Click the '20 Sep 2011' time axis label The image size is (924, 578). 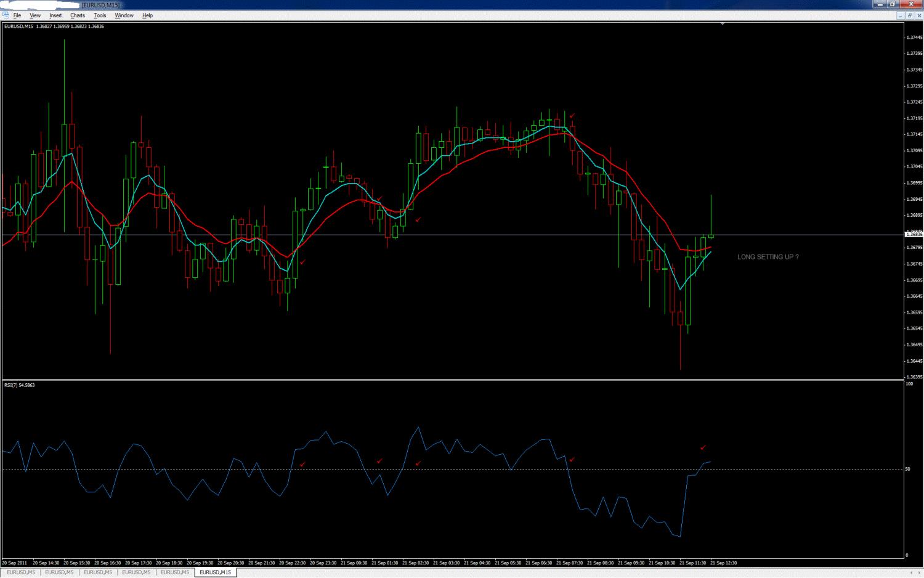[x=15, y=563]
